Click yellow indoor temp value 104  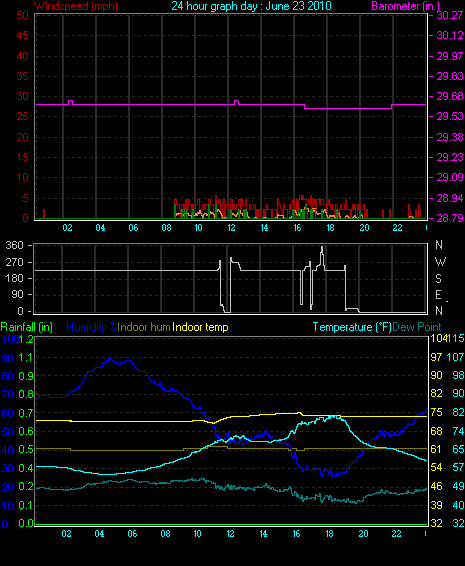(x=438, y=339)
